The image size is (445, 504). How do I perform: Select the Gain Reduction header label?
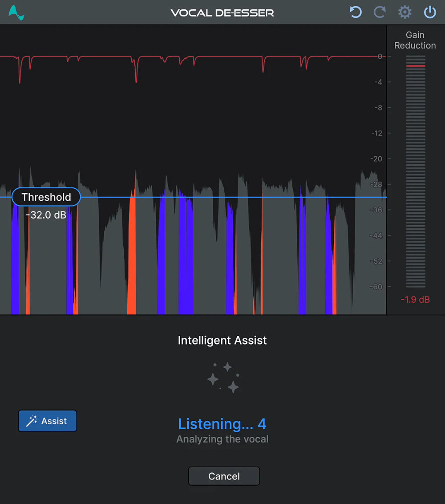(x=415, y=40)
